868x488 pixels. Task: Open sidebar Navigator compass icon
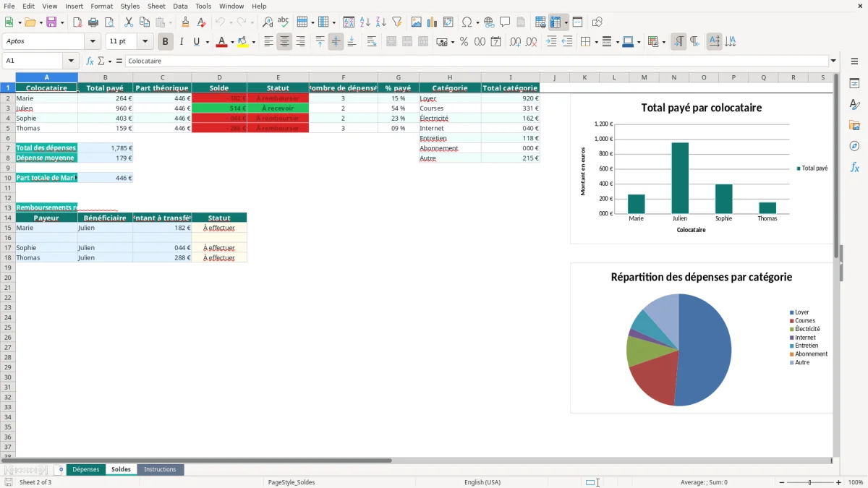pyautogui.click(x=854, y=146)
